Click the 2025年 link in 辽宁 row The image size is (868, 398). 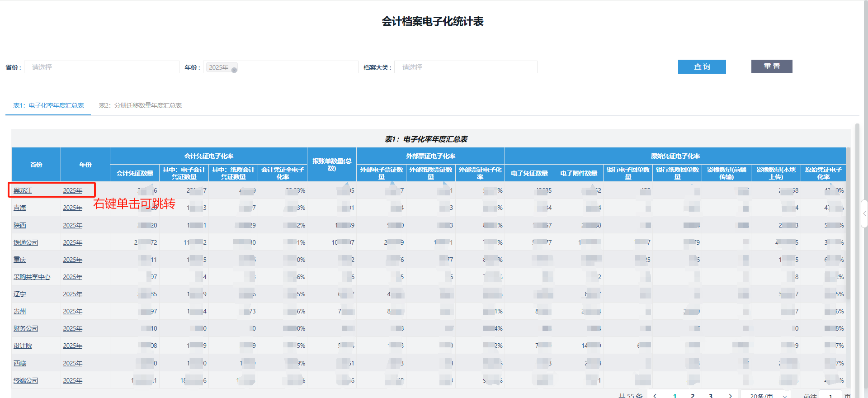point(72,294)
